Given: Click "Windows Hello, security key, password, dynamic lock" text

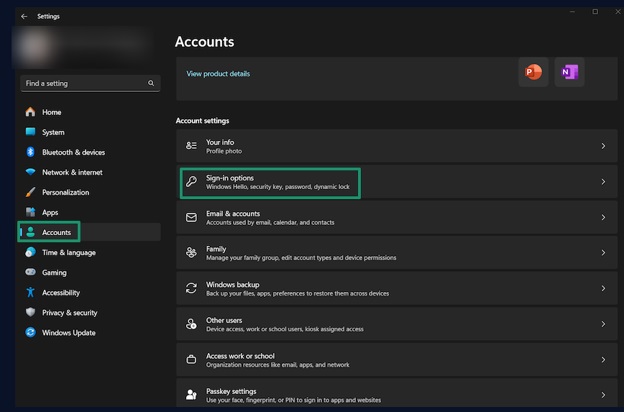Looking at the screenshot, I should point(278,187).
